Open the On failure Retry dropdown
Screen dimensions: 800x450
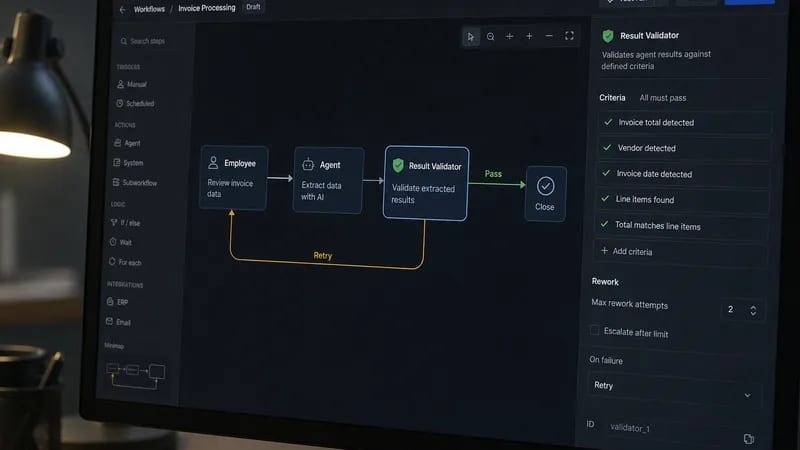pos(673,389)
